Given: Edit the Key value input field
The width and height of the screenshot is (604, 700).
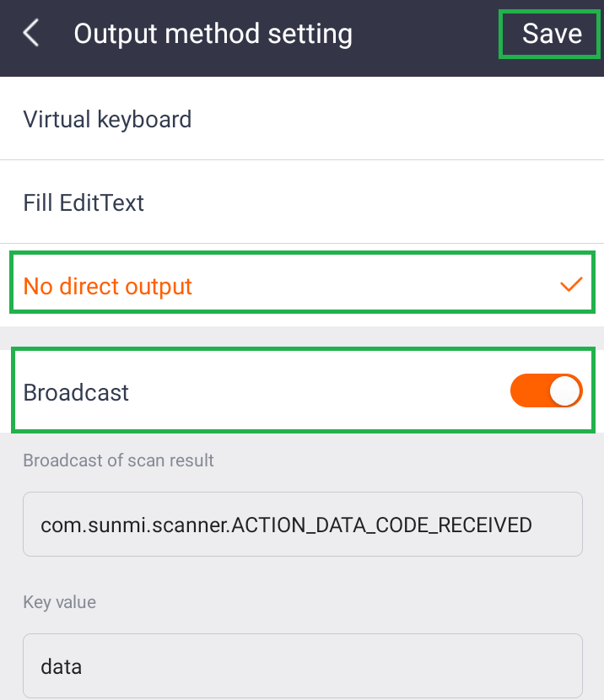Looking at the screenshot, I should (302, 666).
